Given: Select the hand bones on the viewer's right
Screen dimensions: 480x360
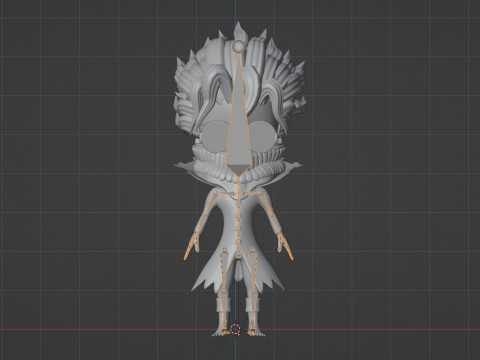Looking at the screenshot, I should 286,247.
